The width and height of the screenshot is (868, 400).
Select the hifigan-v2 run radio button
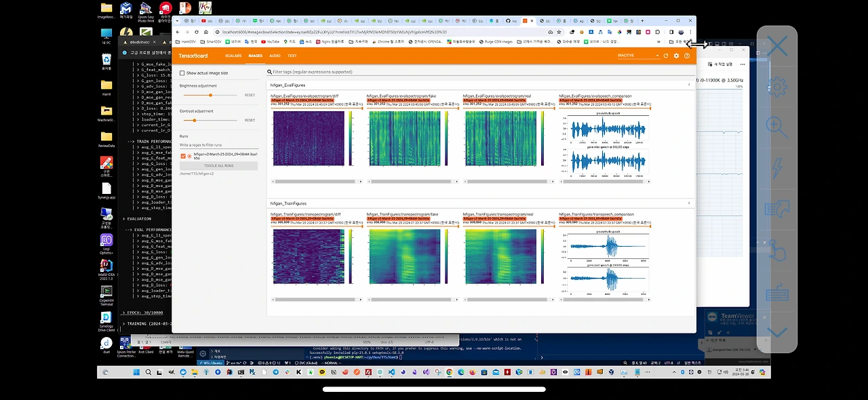coord(190,156)
